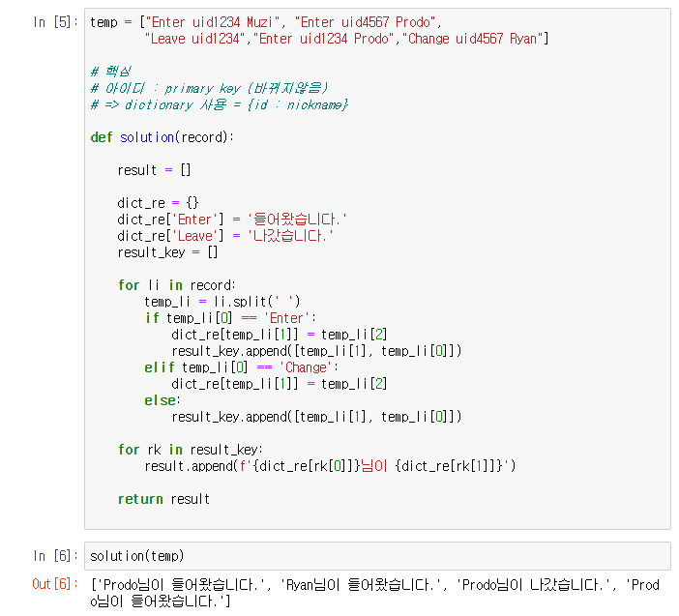Click the "Enter uid1234 Muzi" string
This screenshot has height=616, width=679.
tap(212, 22)
